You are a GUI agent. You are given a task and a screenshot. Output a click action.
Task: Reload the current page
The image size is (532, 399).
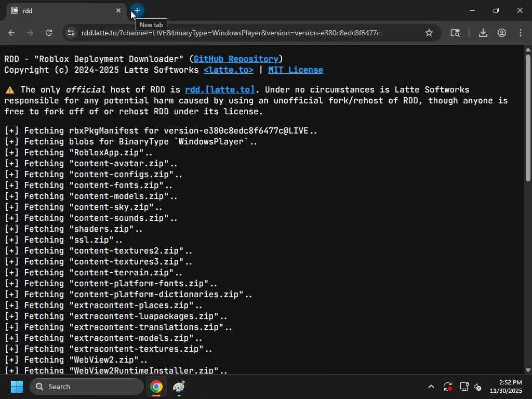49,33
